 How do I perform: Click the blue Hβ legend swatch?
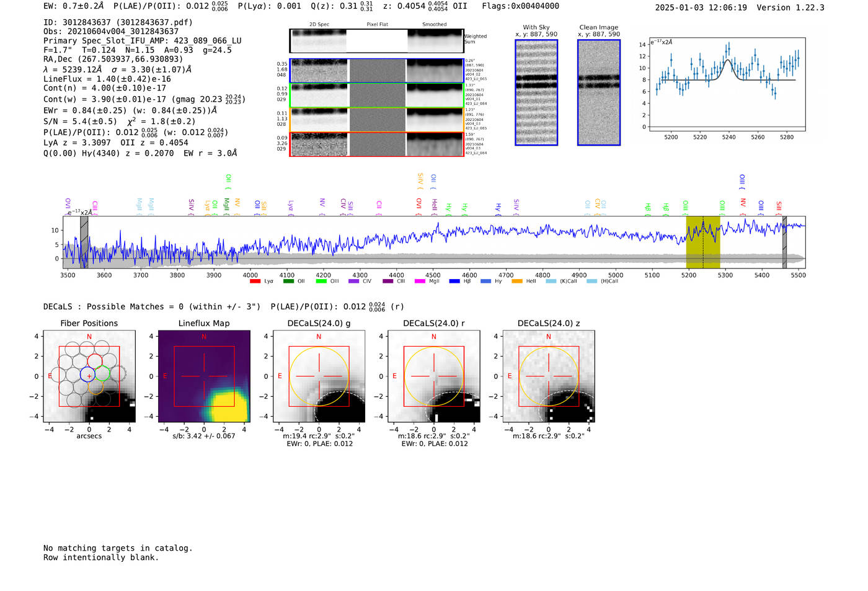(454, 282)
